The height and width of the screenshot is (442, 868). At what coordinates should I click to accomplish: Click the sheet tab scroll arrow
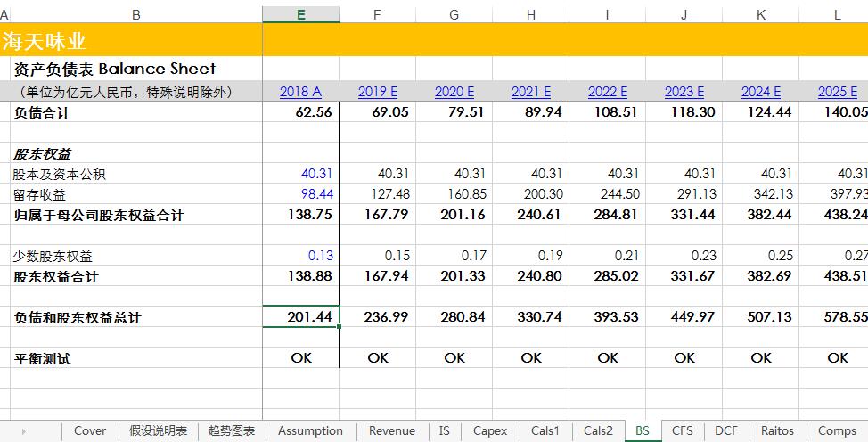pos(23,431)
